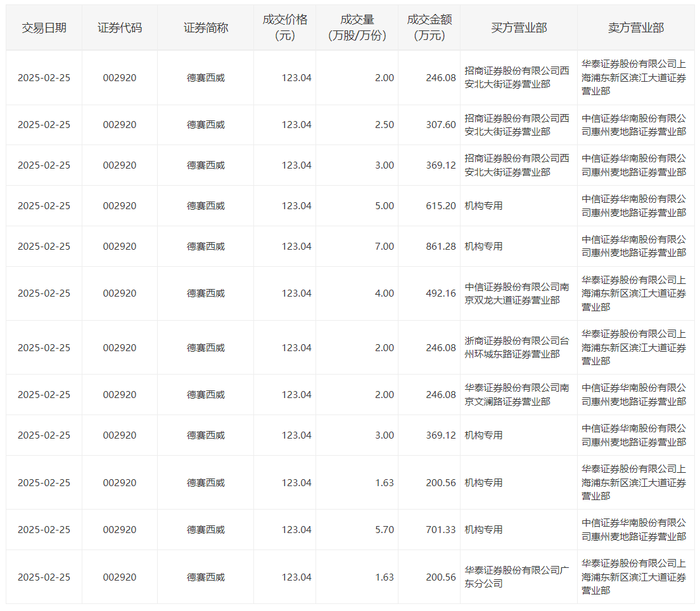Click the 买方营业部 column header
700x611 pixels.
point(519,28)
